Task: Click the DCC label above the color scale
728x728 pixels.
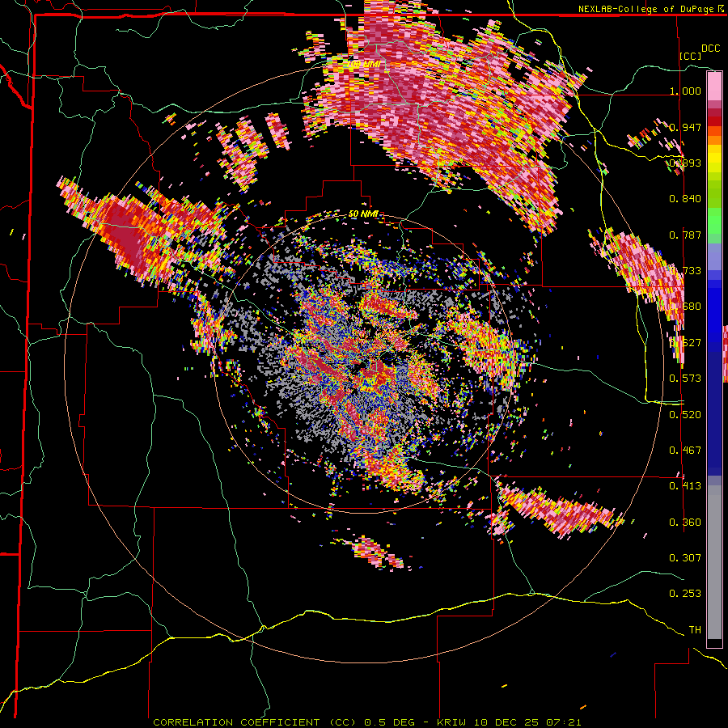Action: [710, 49]
